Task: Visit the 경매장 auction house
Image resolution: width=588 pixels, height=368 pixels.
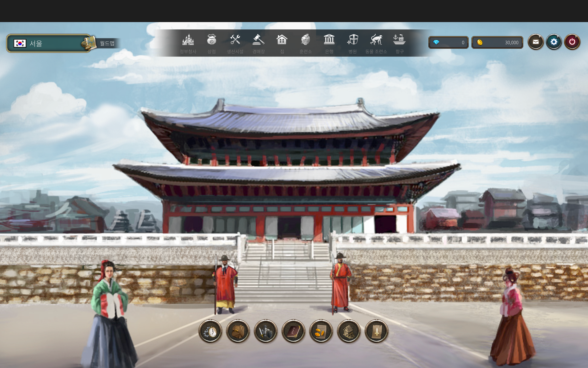Action: pos(258,44)
